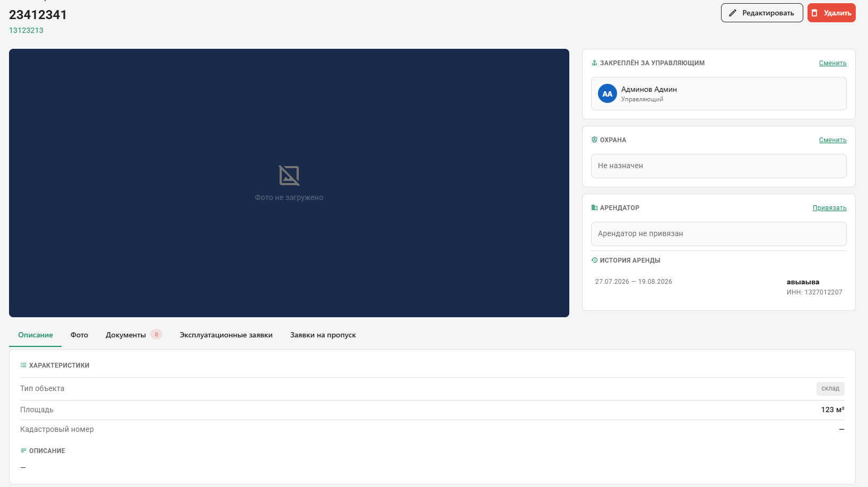Click the rental period 27.07.2026 — 19.08.2026
This screenshot has height=487, width=868.
click(633, 282)
